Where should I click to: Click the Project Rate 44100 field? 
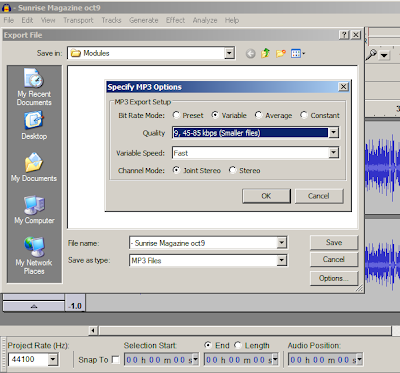pyautogui.click(x=28, y=359)
